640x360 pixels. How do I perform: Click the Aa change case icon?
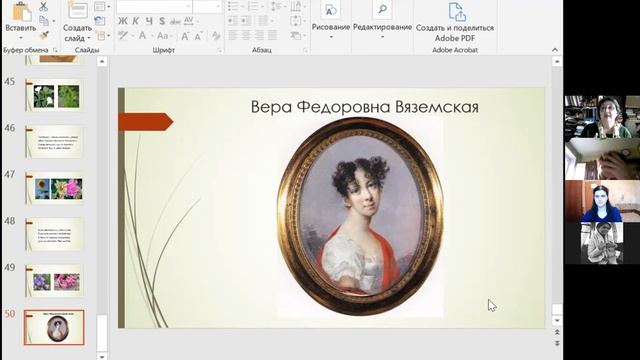tap(162, 36)
